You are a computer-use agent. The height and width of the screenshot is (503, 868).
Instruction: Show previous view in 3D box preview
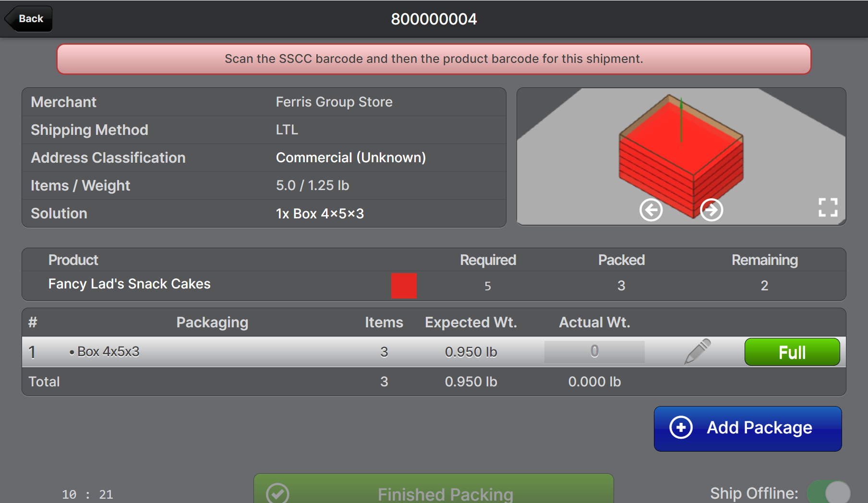click(x=651, y=210)
